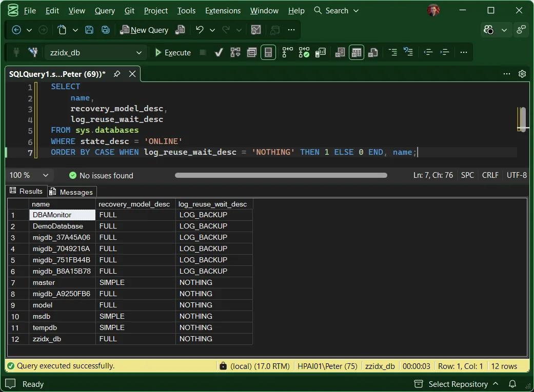Toggle include live query statistics
The image size is (534, 392).
coord(304,52)
